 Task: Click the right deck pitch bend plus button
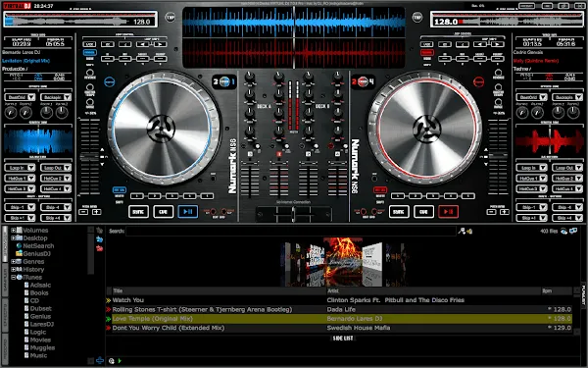pos(505,212)
